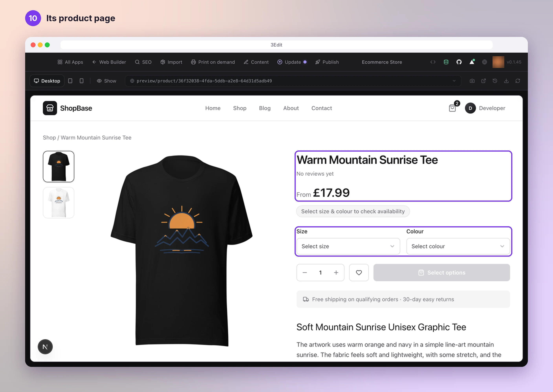The image size is (553, 392).
Task: Click the Select options button
Action: tap(441, 273)
